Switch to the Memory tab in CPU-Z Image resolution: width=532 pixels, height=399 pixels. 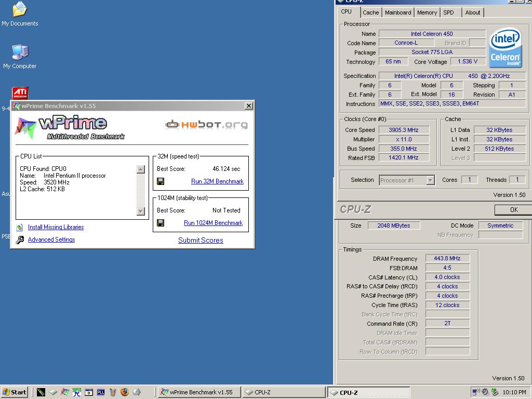pos(427,12)
